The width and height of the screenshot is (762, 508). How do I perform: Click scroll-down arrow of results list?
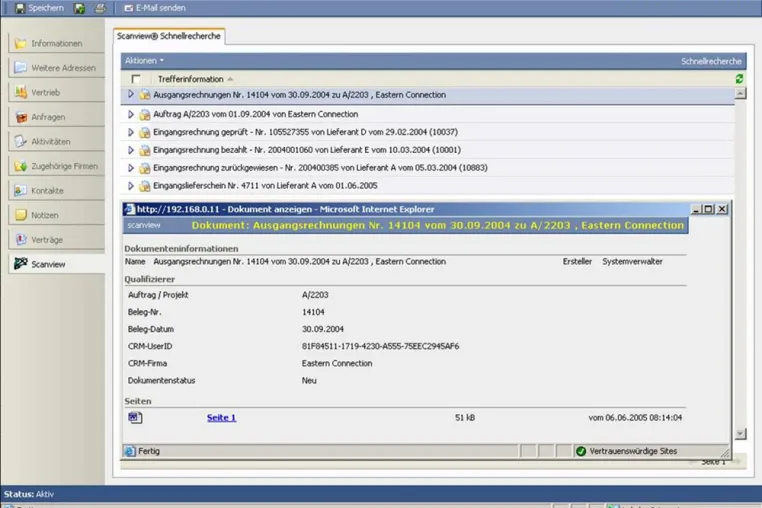tap(740, 434)
